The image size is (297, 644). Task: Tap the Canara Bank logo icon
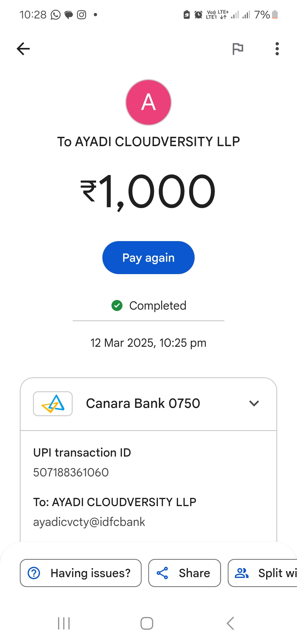[x=53, y=404]
